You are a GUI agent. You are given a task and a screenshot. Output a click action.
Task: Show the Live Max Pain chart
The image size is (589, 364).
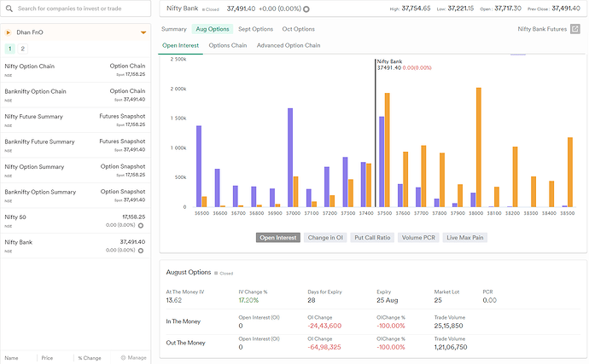[x=465, y=238]
